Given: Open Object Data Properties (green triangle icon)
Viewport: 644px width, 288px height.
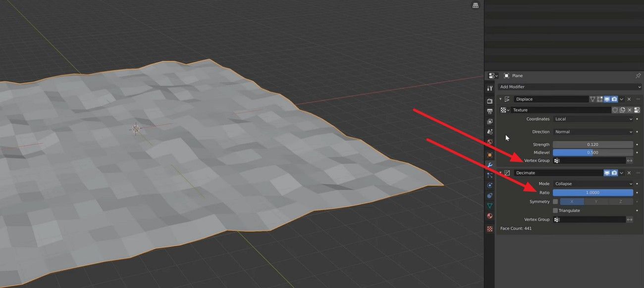Looking at the screenshot, I should (489, 205).
